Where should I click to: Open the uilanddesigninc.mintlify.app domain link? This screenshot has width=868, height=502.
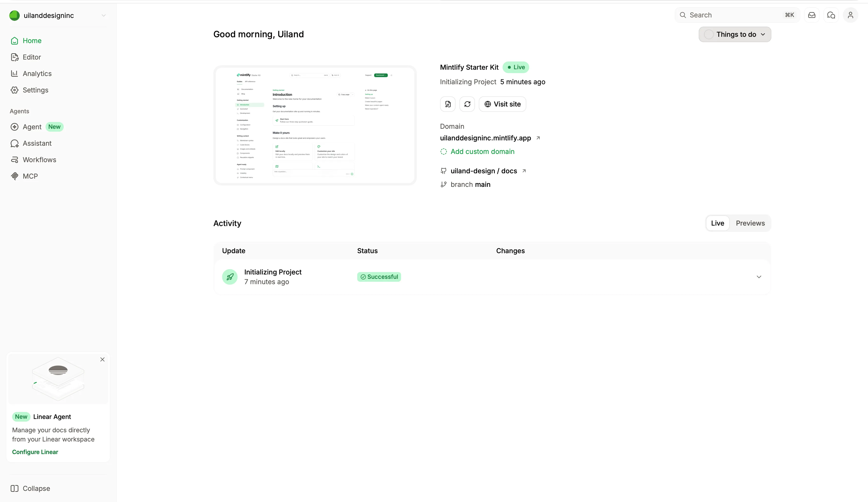coord(485,138)
